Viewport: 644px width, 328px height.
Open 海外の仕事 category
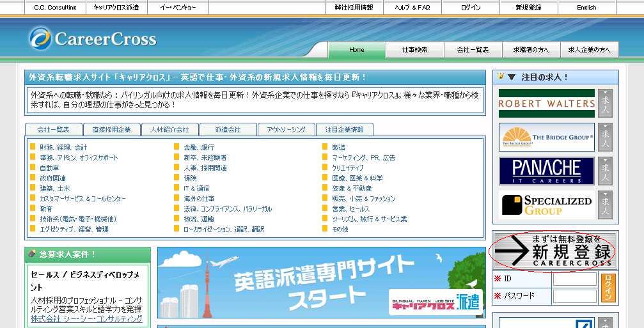tap(199, 199)
